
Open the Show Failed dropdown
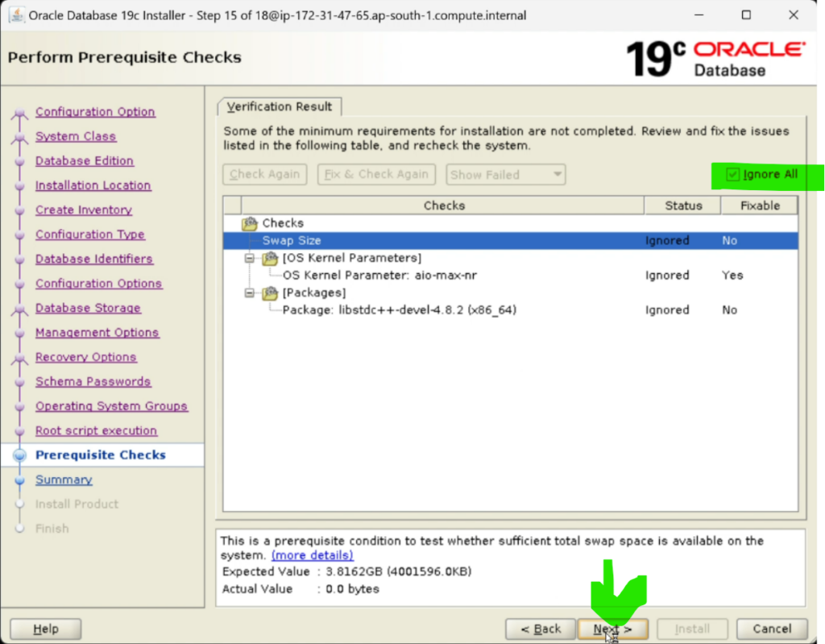tap(506, 174)
